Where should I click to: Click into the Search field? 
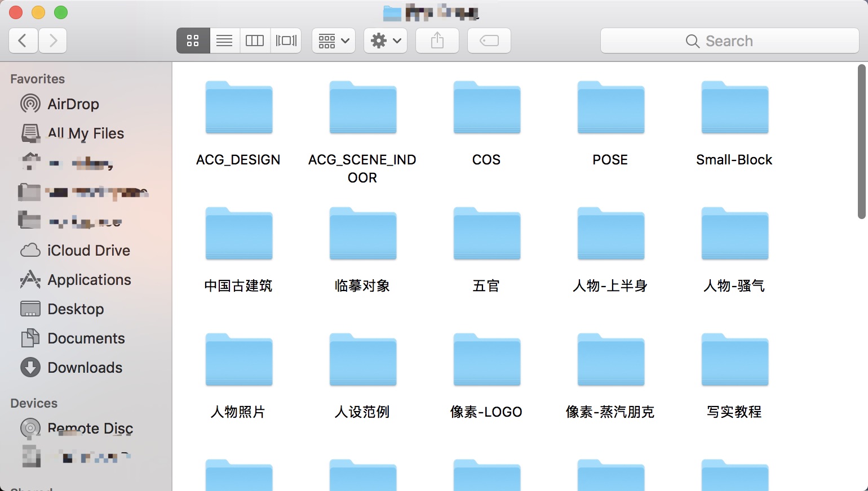[x=730, y=41]
